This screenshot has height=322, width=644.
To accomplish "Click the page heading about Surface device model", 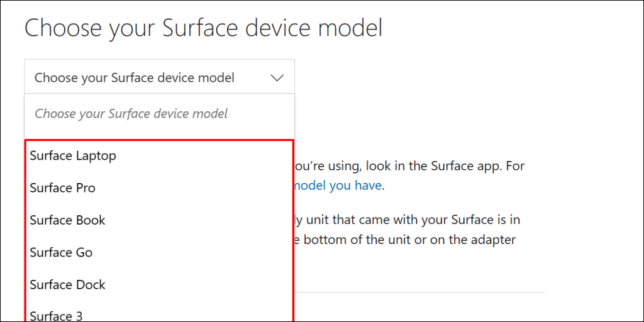I will (x=203, y=28).
